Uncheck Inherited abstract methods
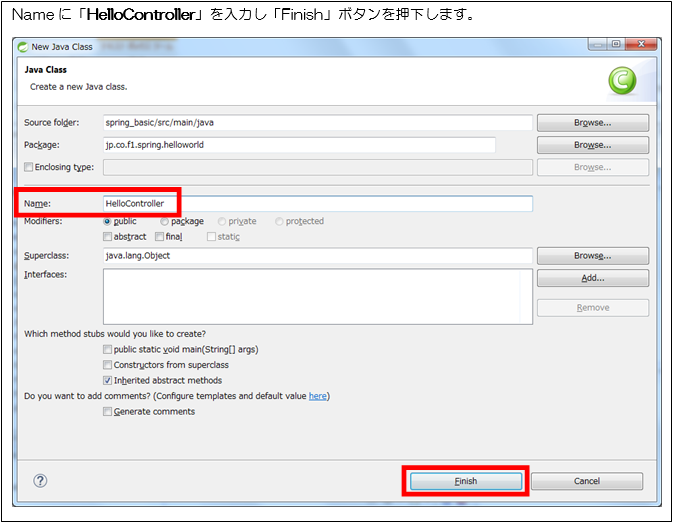Screen dimensions: 673x523 point(108,381)
